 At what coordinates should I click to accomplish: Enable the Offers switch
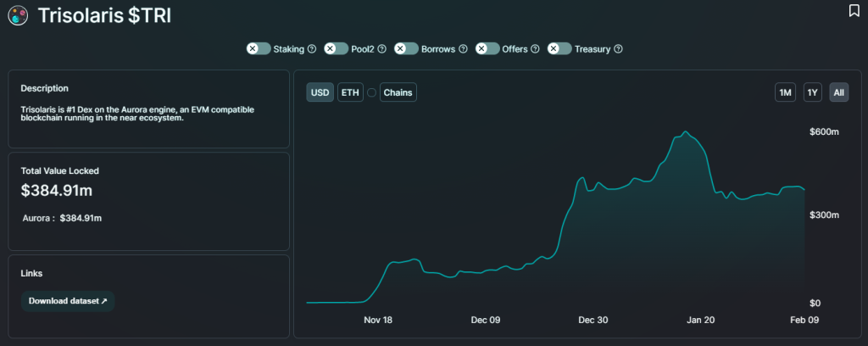487,48
